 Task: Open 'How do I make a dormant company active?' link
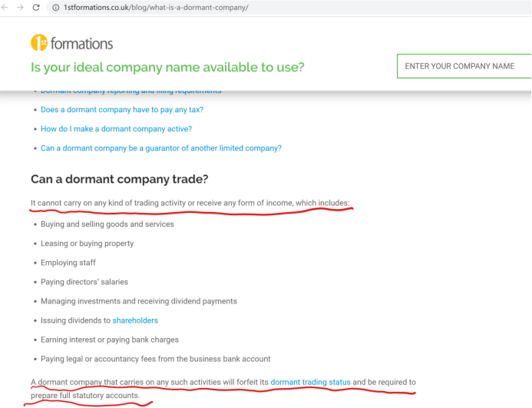116,129
